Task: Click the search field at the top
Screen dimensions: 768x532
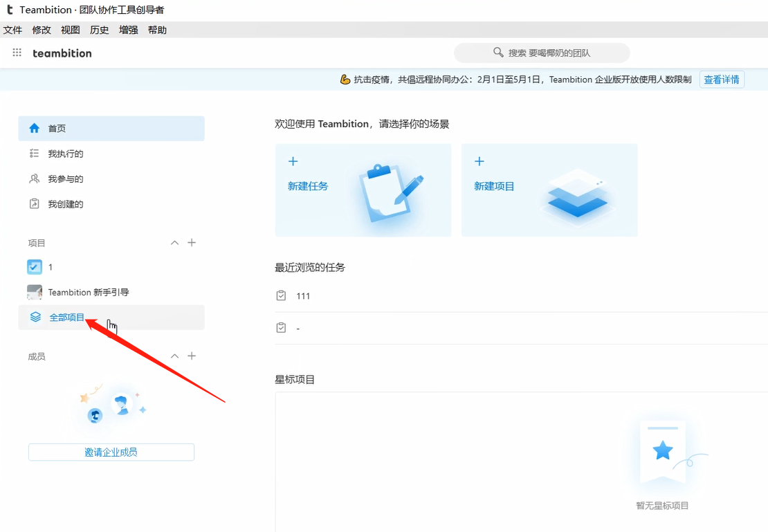Action: click(x=542, y=53)
